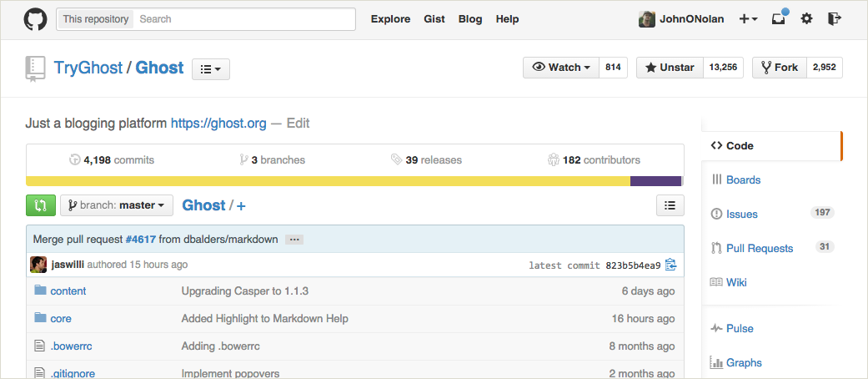View the 814 watchers count
Screen dimensions: 868x379
coord(613,68)
